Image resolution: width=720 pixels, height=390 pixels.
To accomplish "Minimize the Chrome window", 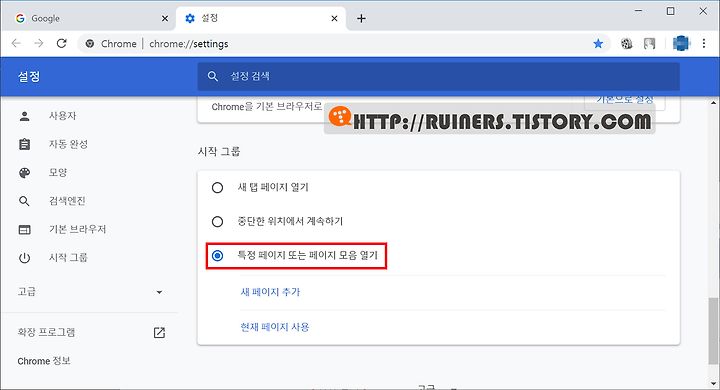I will point(638,11).
